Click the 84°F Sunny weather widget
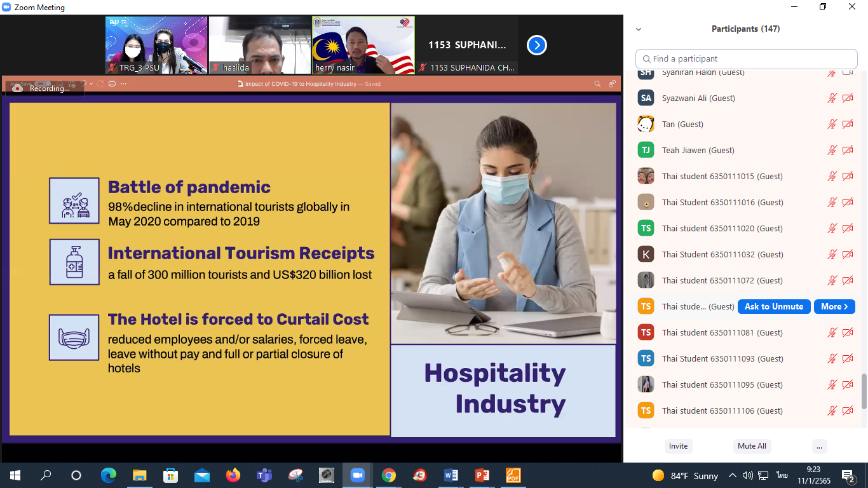The height and width of the screenshot is (488, 868). point(685,475)
